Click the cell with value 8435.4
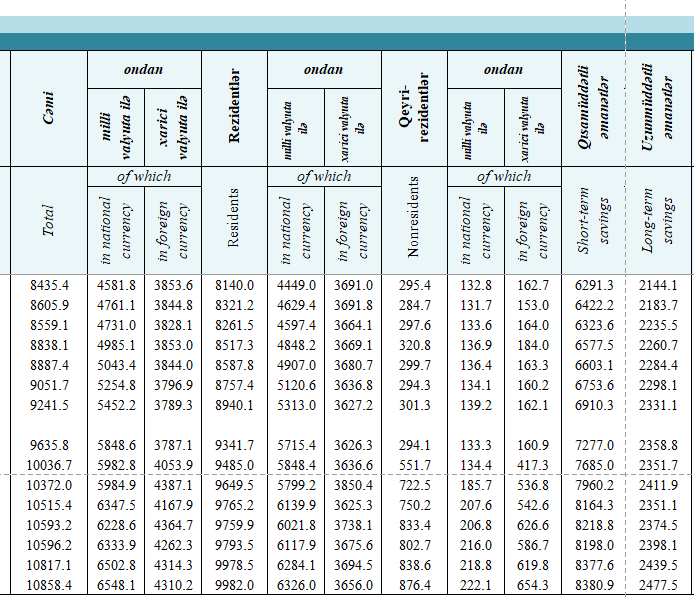Viewport: 694px width, 598px height. point(50,286)
